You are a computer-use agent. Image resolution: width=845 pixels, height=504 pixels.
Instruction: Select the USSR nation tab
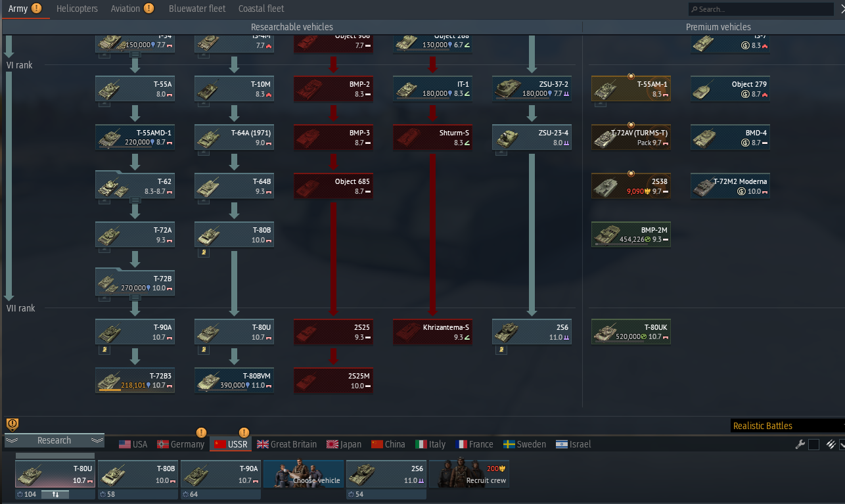[x=231, y=444]
